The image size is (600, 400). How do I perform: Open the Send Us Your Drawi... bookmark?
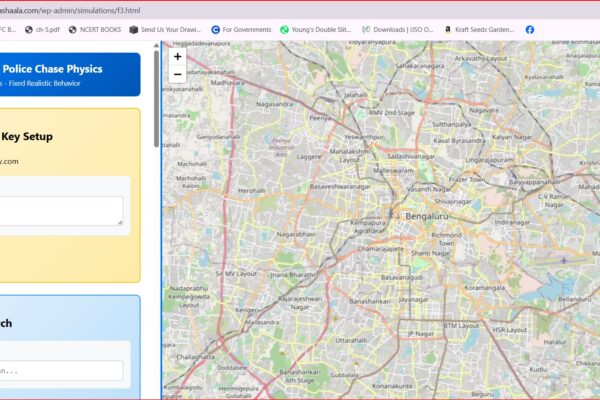165,30
